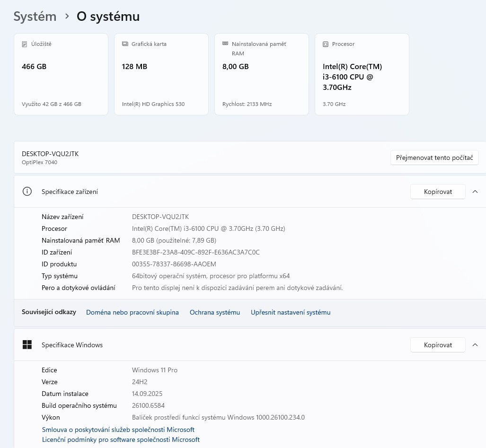Click the graphics card icon
This screenshot has width=486, height=448.
(x=125, y=44)
